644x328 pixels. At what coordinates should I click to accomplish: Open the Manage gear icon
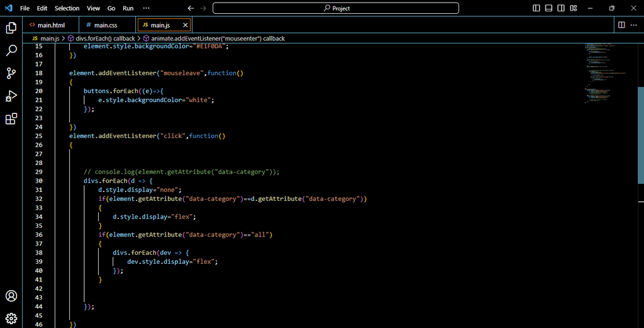(11, 319)
